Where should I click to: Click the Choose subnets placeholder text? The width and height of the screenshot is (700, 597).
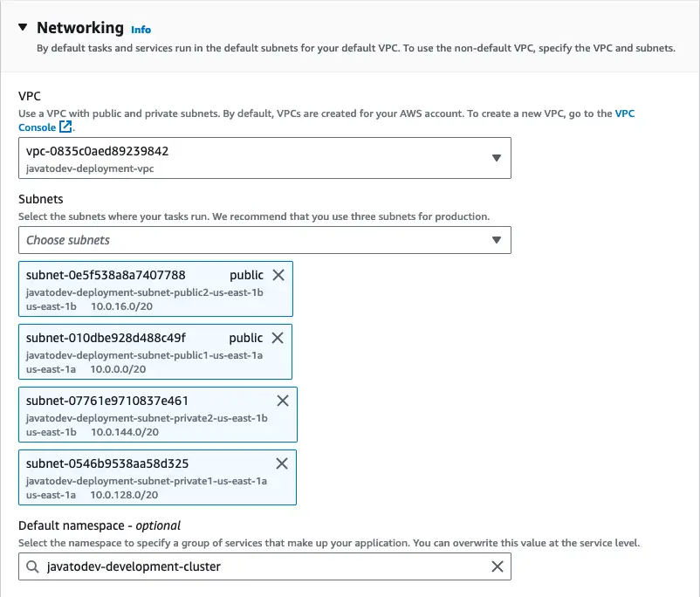[68, 240]
